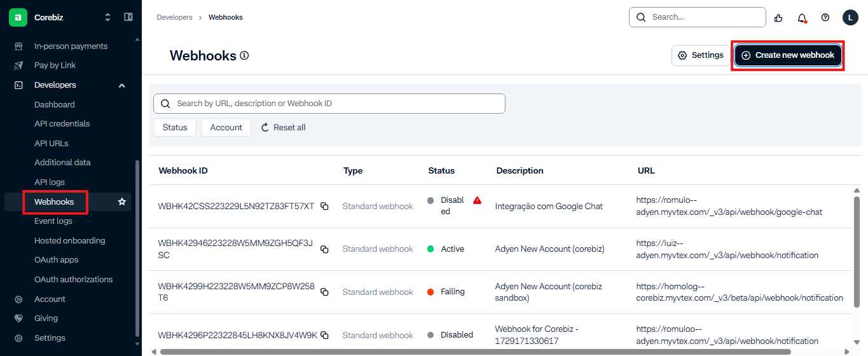Click the thumbs-up feedback icon
This screenshot has height=356, width=868.
pyautogui.click(x=778, y=18)
